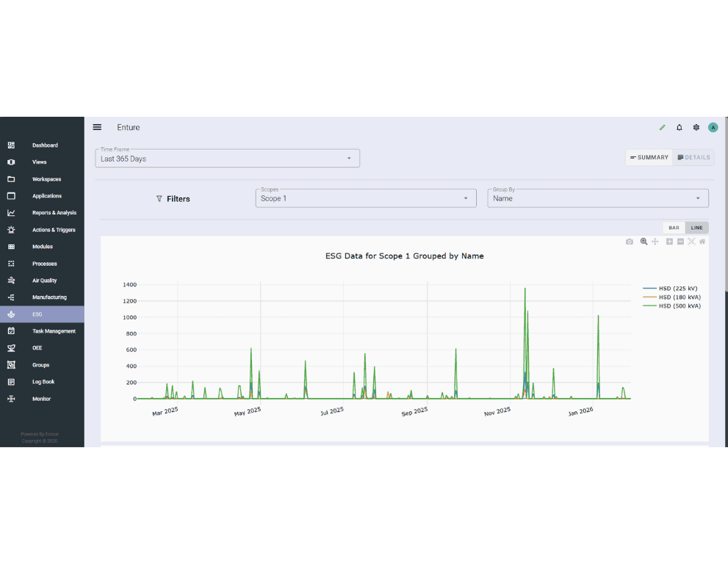Click the chart zoom in plus icon
This screenshot has height=564, width=728.
(669, 242)
